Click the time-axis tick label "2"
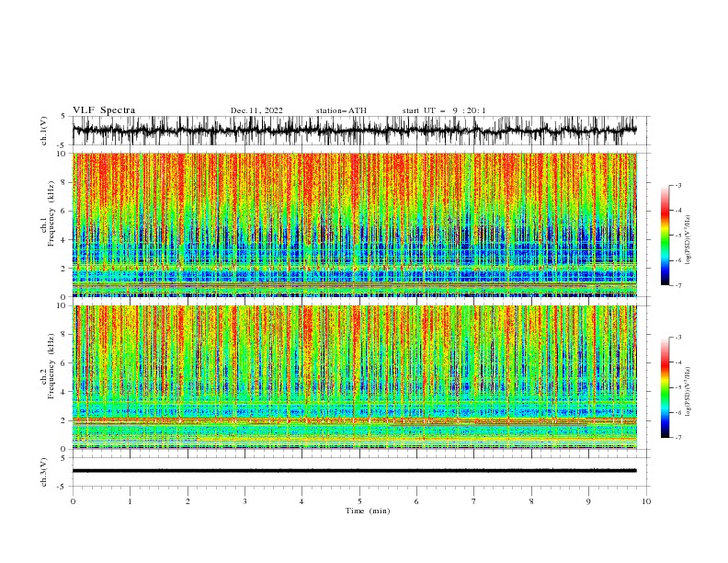Screen dimensions: 728x563 (x=188, y=501)
